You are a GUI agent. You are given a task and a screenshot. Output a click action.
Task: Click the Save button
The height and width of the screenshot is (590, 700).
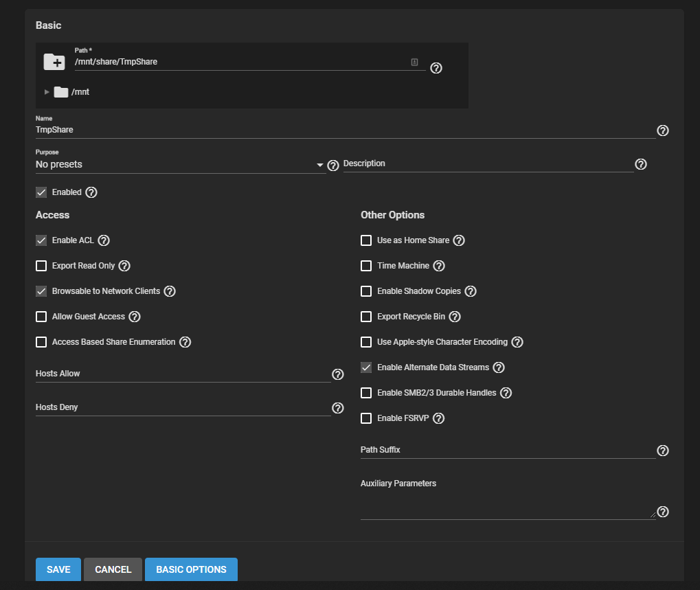[x=58, y=569]
